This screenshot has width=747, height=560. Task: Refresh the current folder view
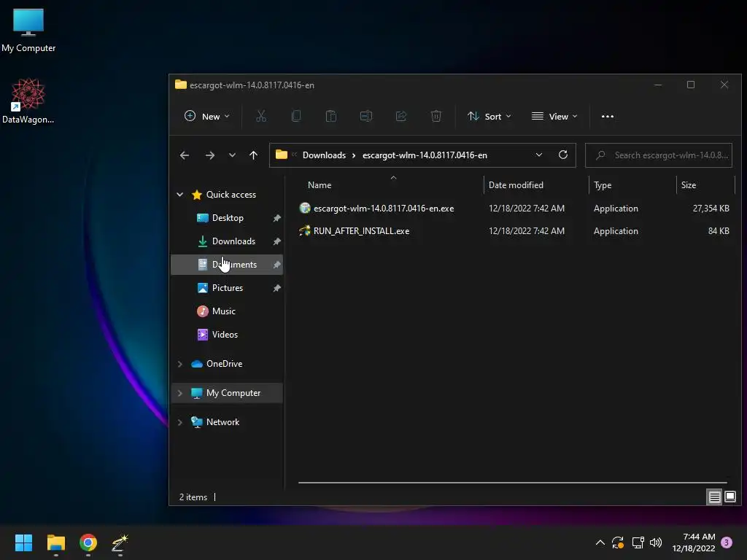[562, 155]
